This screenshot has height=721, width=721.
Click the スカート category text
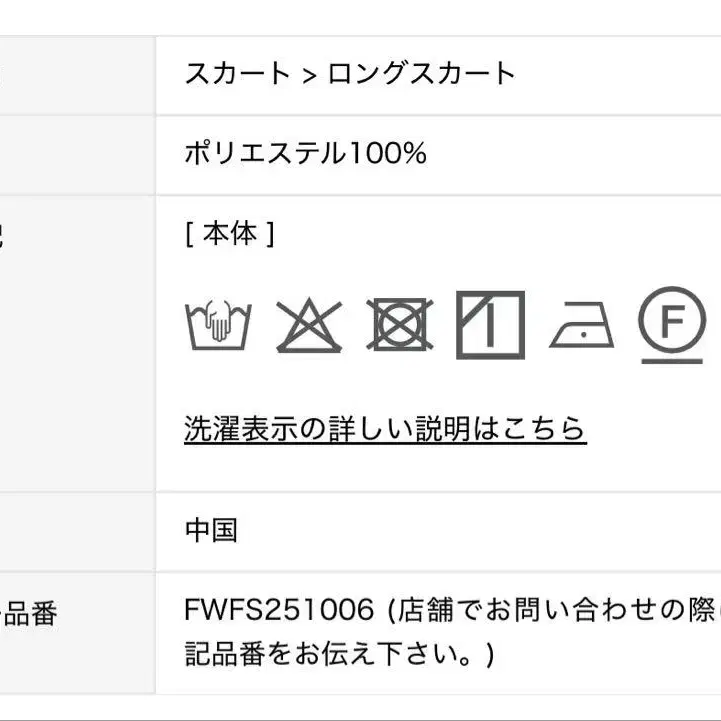pos(237,74)
